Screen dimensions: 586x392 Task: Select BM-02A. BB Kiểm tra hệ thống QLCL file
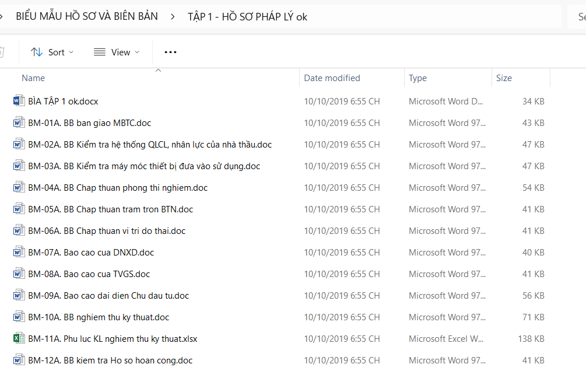[150, 144]
